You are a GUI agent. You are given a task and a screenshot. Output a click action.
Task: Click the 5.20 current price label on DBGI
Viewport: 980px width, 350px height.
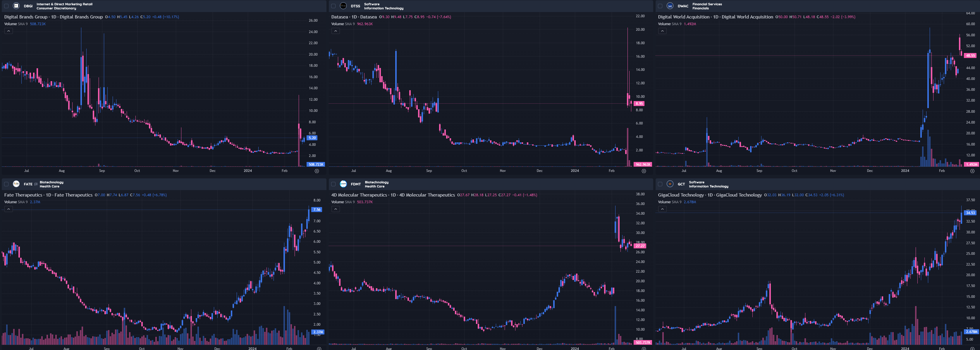312,138
